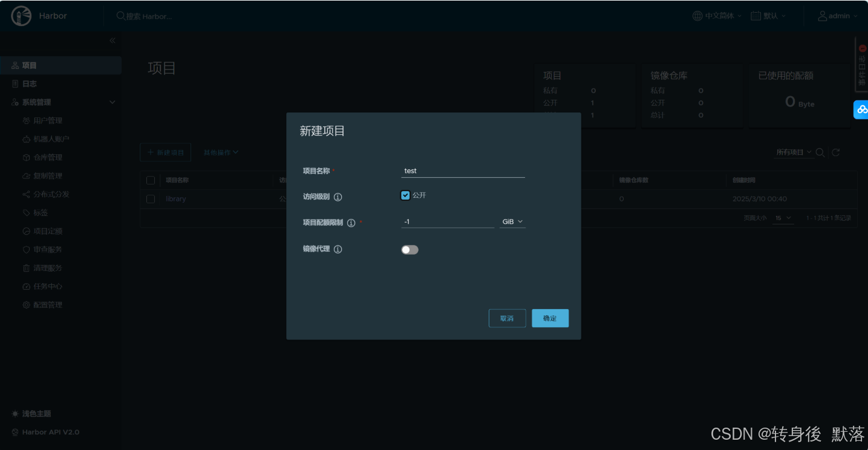The width and height of the screenshot is (868, 450).
Task: Check the library row checkbox
Action: [x=151, y=199]
